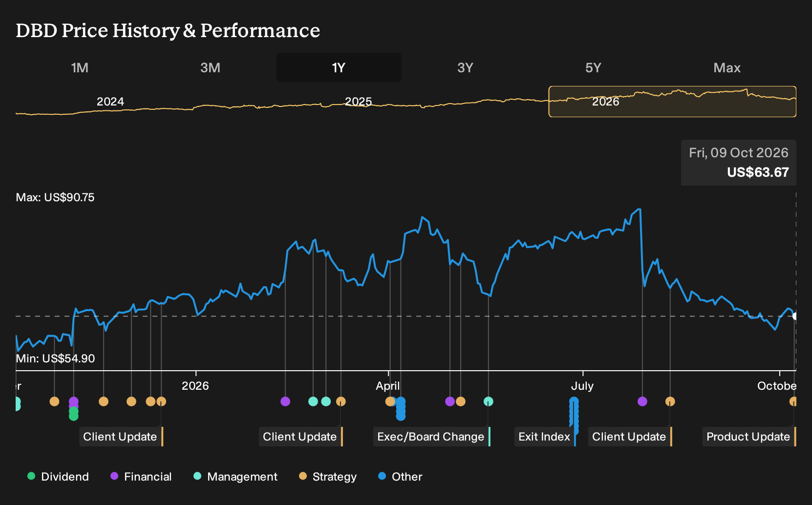Open the Client Update label beside Exit Index
The height and width of the screenshot is (505, 812).
(x=630, y=437)
